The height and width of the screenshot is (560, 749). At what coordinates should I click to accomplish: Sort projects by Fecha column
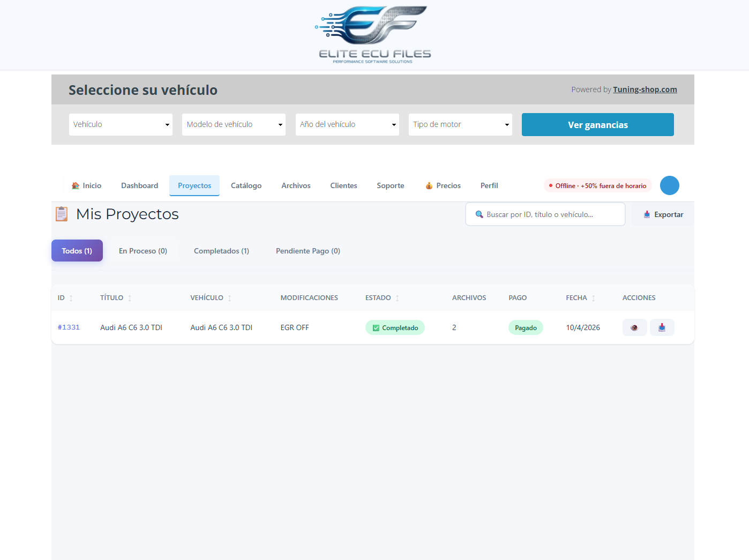(x=593, y=298)
